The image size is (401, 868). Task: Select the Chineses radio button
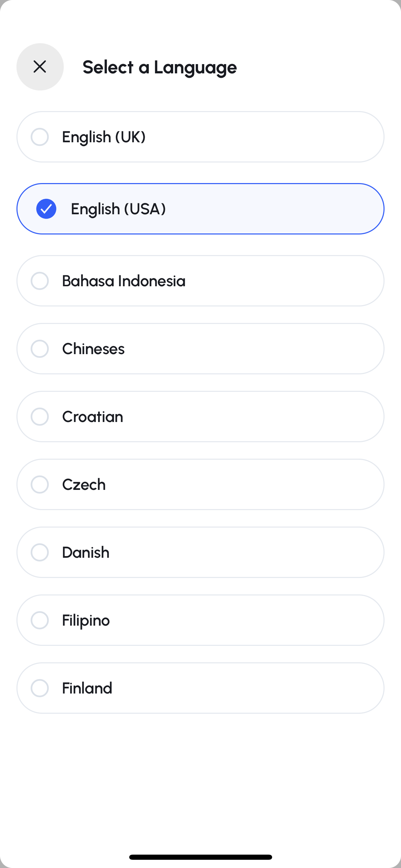pyautogui.click(x=40, y=349)
